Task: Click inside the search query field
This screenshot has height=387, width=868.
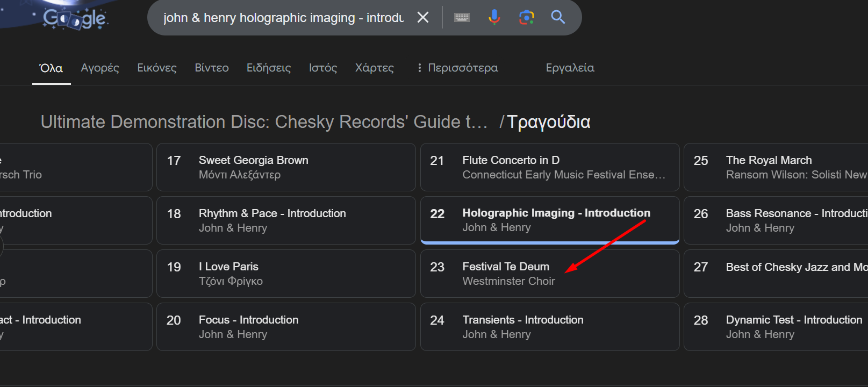Action: (283, 18)
